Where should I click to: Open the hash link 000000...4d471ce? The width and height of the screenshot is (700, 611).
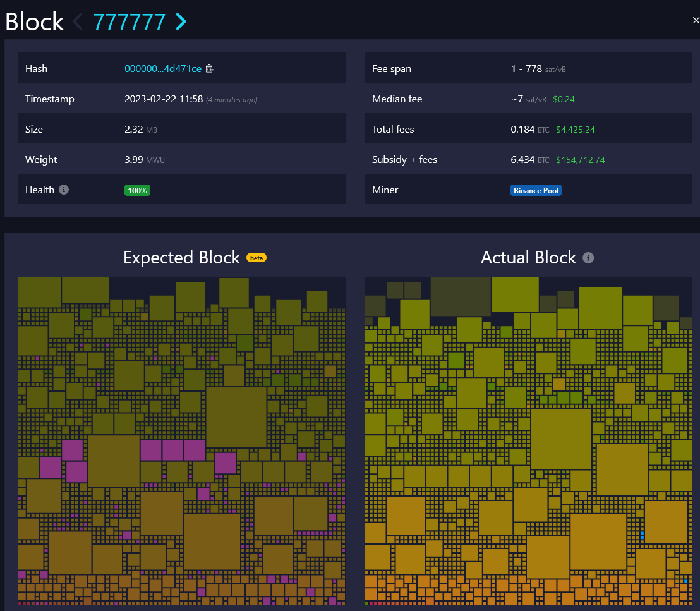[162, 68]
